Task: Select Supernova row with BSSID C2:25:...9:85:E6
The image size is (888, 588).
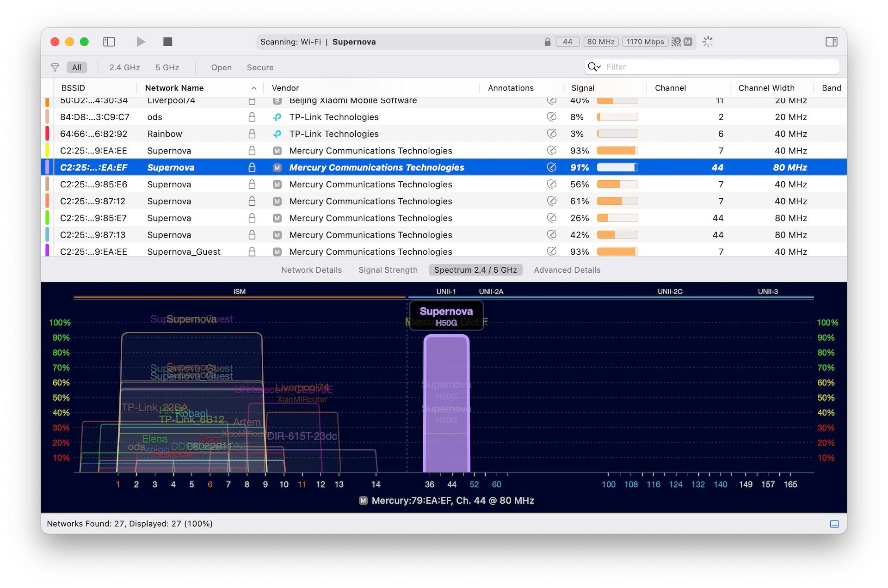Action: (444, 184)
